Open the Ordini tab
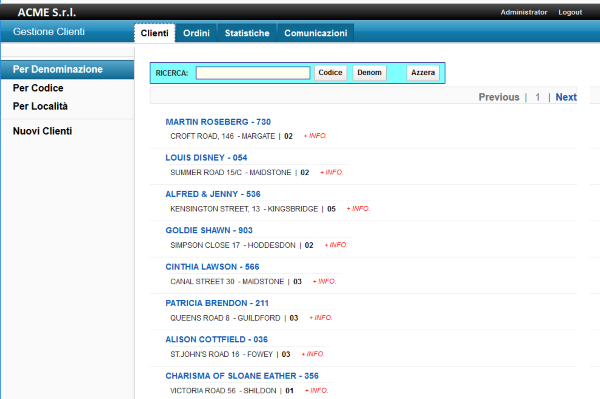600x399 pixels. click(196, 33)
